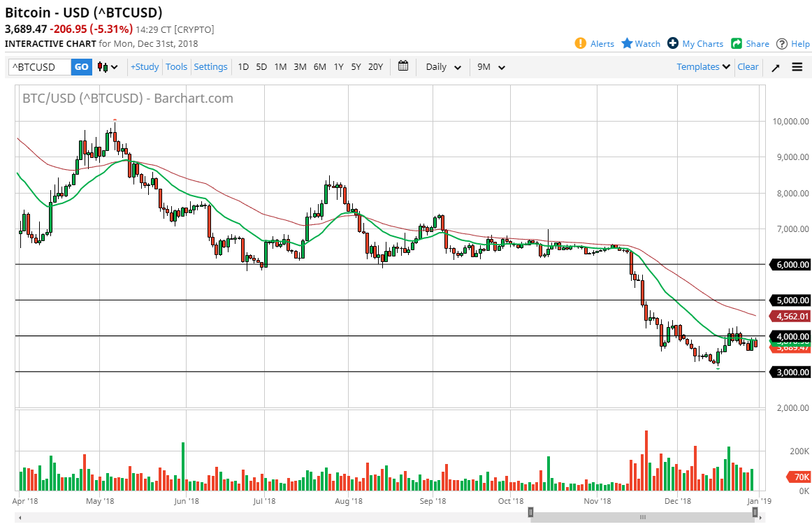Open My Charts via the plus icon

point(672,43)
